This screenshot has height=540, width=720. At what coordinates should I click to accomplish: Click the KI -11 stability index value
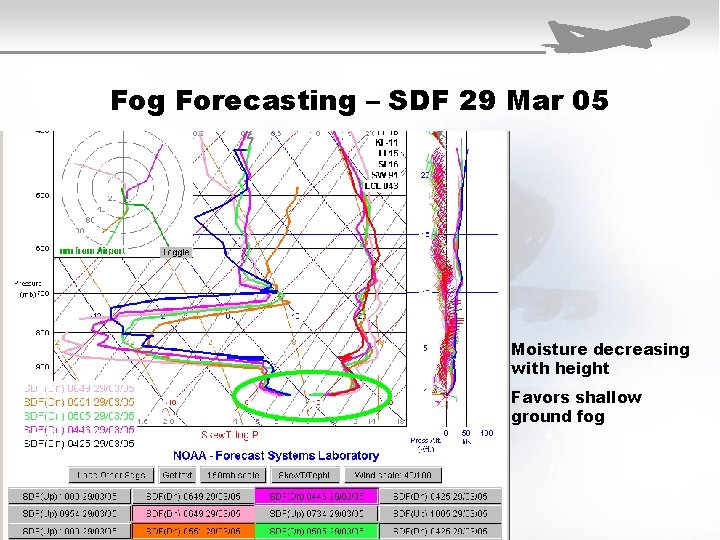click(x=386, y=143)
